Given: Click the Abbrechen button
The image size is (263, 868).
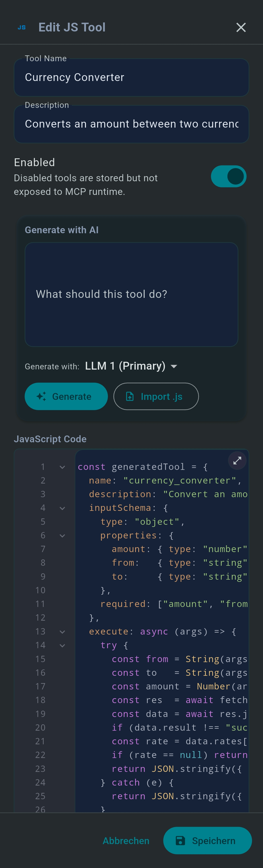Looking at the screenshot, I should (126, 841).
